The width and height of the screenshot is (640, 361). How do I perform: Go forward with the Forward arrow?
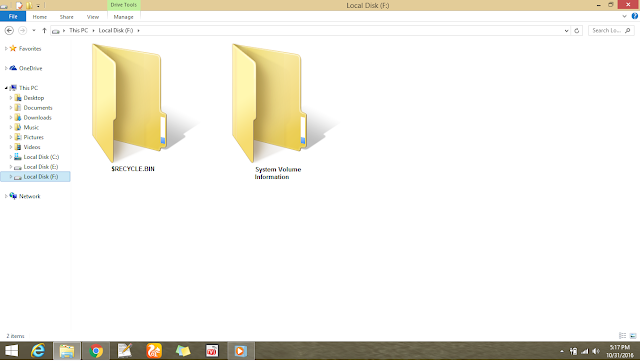click(x=22, y=30)
